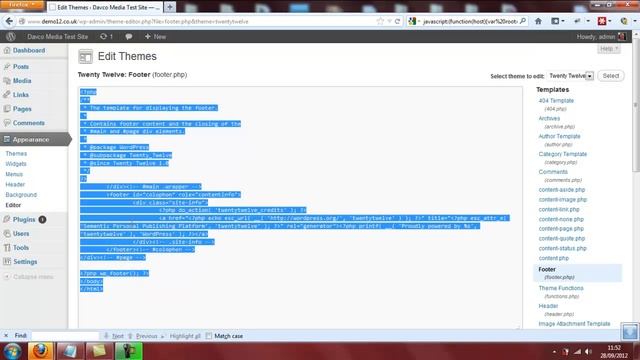
Task: Open the Comments template file
Action: click(553, 172)
